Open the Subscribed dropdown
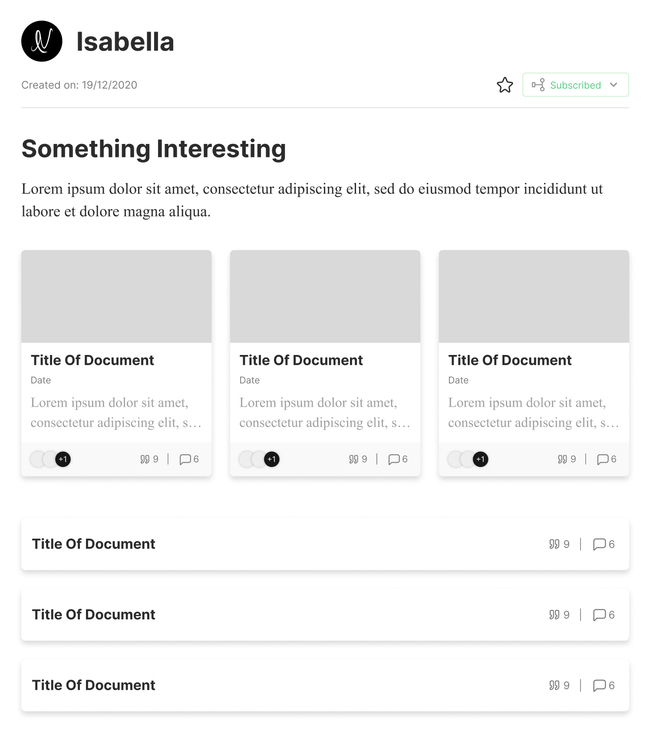The height and width of the screenshot is (736, 650). coord(575,85)
